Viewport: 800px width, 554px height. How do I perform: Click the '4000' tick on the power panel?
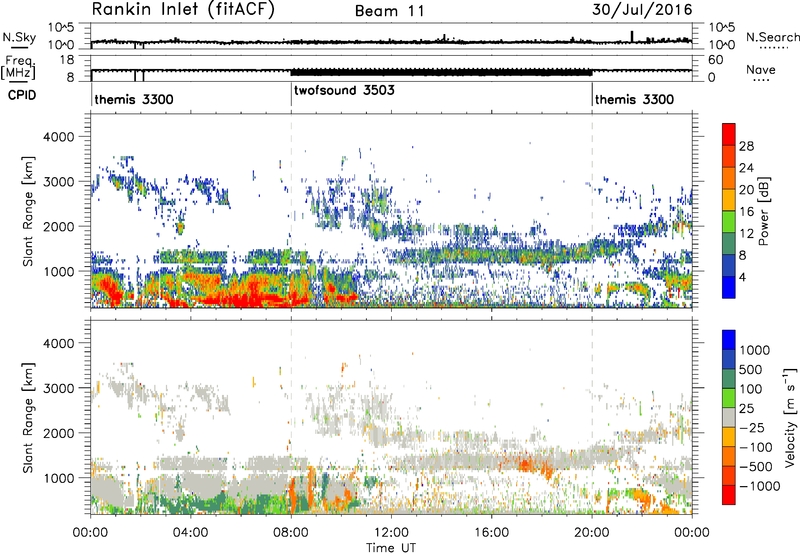tap(58, 137)
